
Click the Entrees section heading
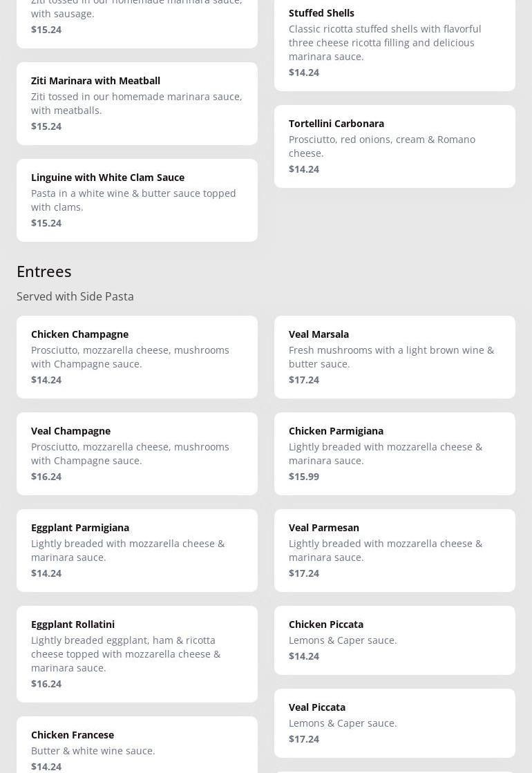[44, 271]
